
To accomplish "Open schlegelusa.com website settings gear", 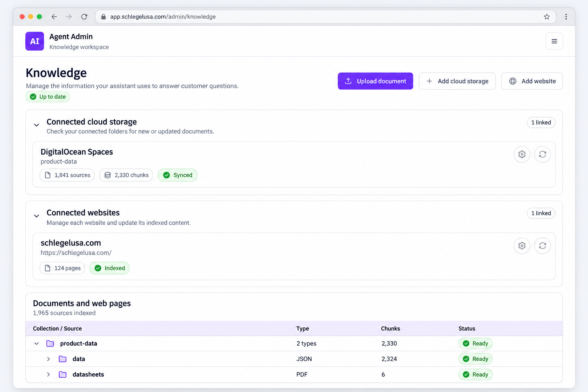I will [522, 246].
